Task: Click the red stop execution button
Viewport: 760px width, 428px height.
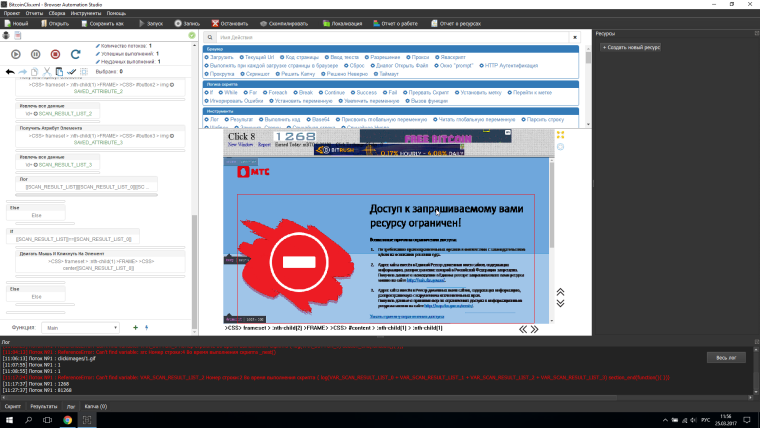Action: point(56,54)
